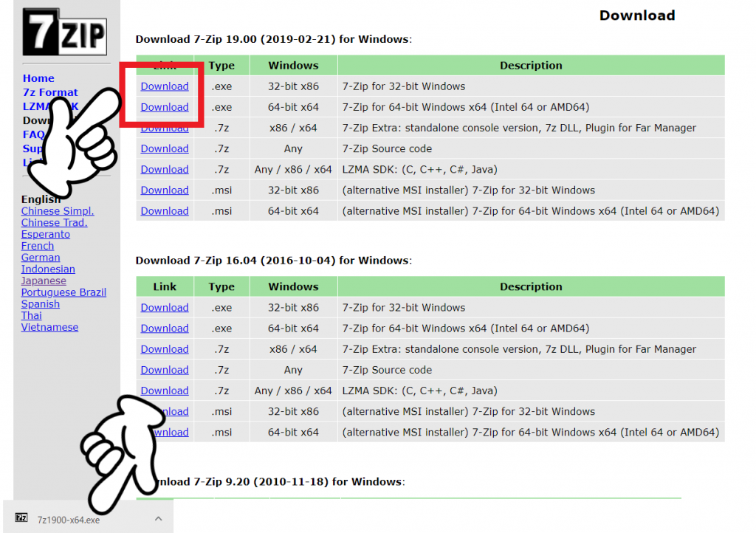Select the Indonesian language link
Screen dimensions: 756x533
[48, 269]
